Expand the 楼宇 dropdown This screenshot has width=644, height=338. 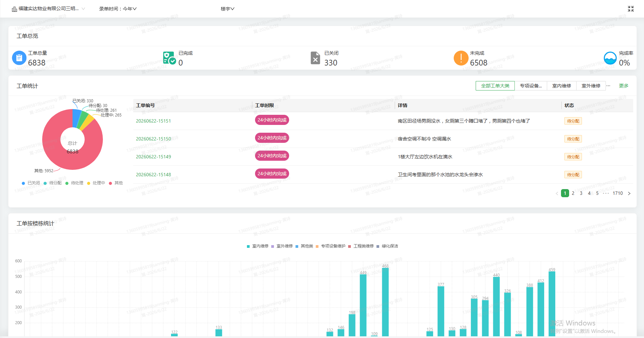227,9
